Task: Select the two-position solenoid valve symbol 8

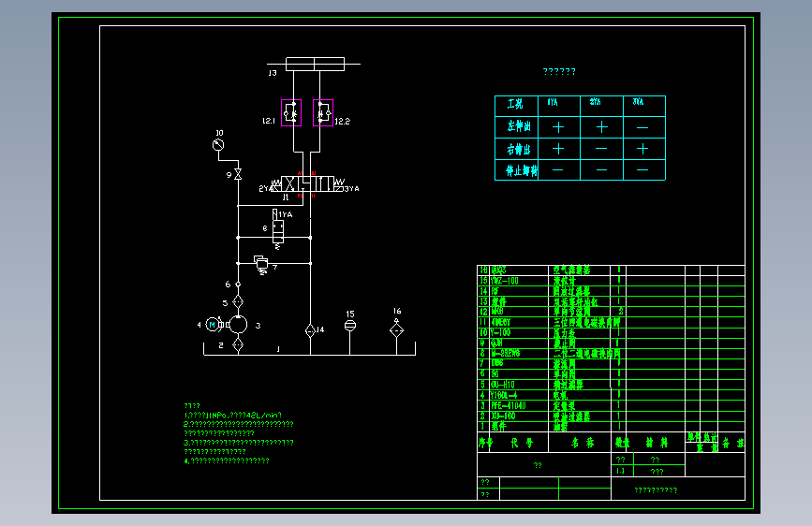Action: pyautogui.click(x=278, y=230)
